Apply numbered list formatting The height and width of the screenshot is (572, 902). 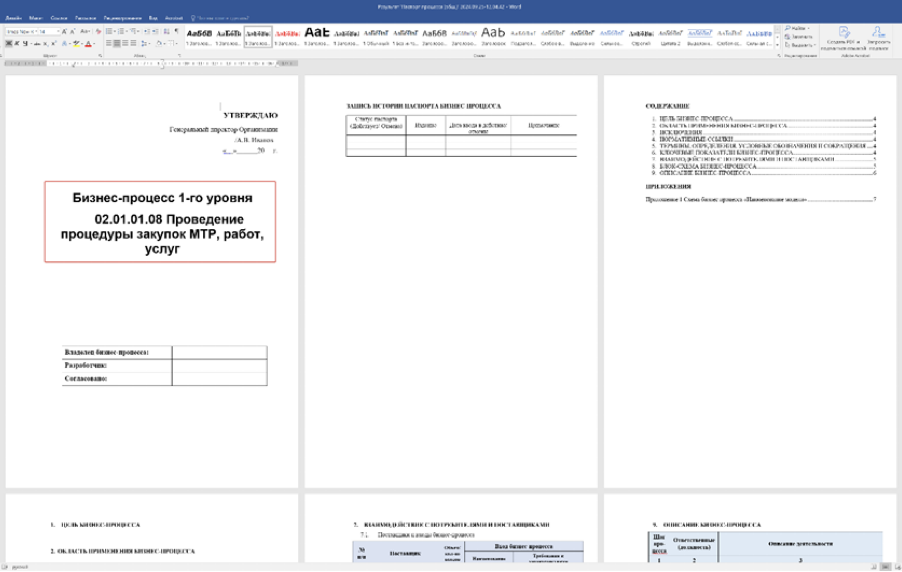[x=120, y=32]
